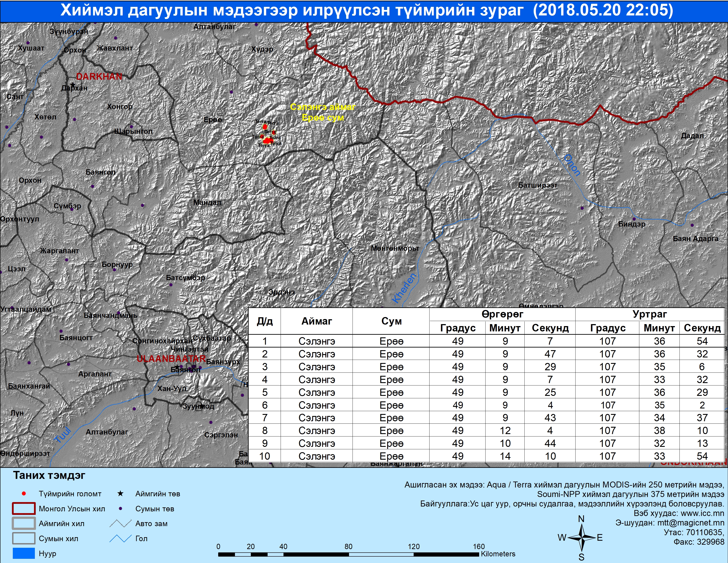Image resolution: width=728 pixels, height=563 pixels.
Task: Click the Зуунмод place name
Action: 198,406
